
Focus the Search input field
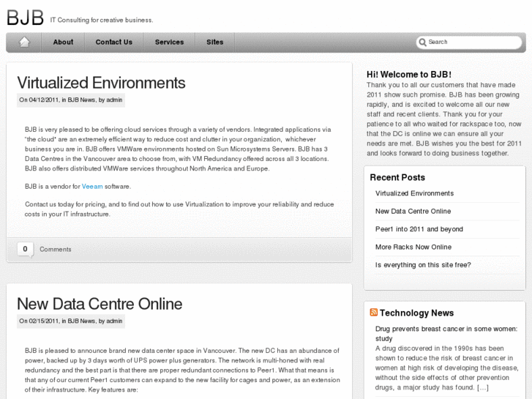(x=469, y=42)
